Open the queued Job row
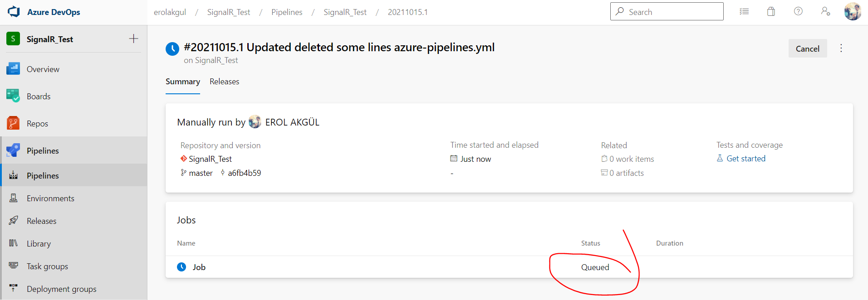868x300 pixels. point(199,267)
